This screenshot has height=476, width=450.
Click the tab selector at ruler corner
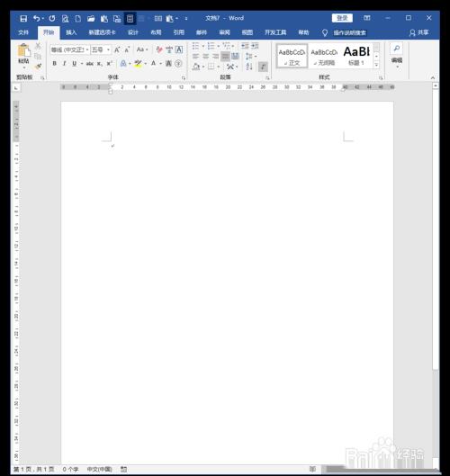[x=16, y=88]
